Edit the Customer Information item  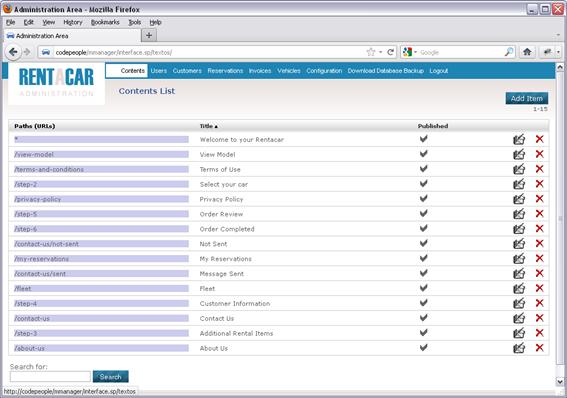pyautogui.click(x=519, y=303)
